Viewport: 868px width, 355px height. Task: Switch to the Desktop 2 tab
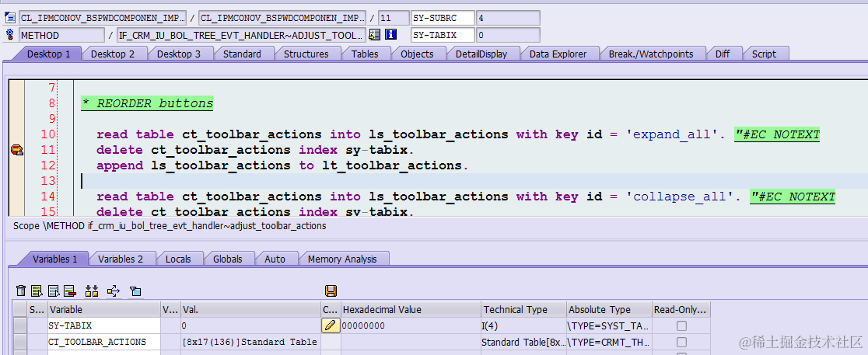pyautogui.click(x=112, y=54)
